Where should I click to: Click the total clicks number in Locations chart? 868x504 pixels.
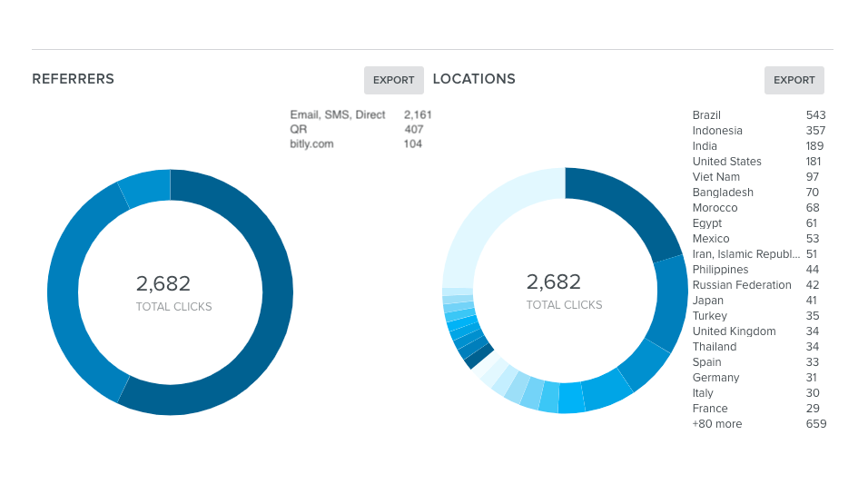tap(554, 283)
